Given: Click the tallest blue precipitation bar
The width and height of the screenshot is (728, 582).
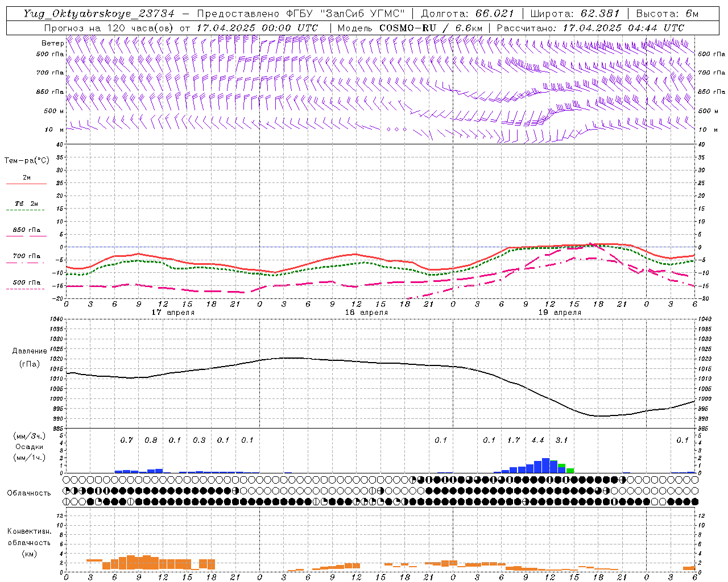Looking at the screenshot, I should (x=546, y=465).
